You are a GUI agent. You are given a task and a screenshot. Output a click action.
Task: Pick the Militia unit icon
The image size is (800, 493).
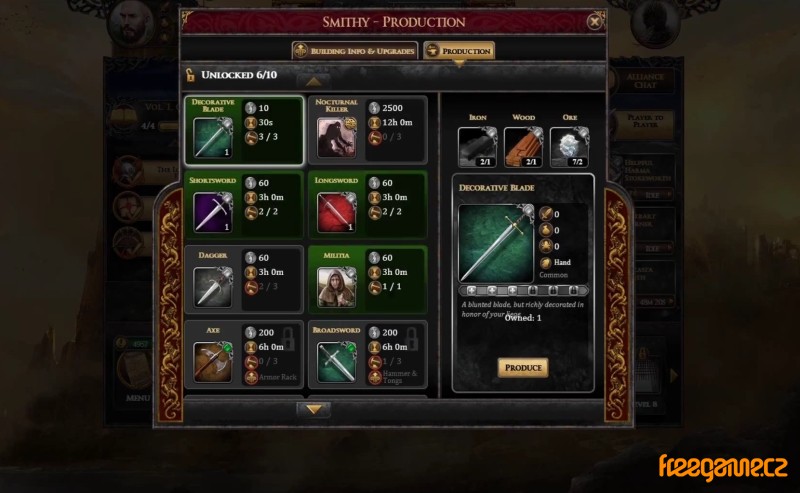[x=336, y=287]
